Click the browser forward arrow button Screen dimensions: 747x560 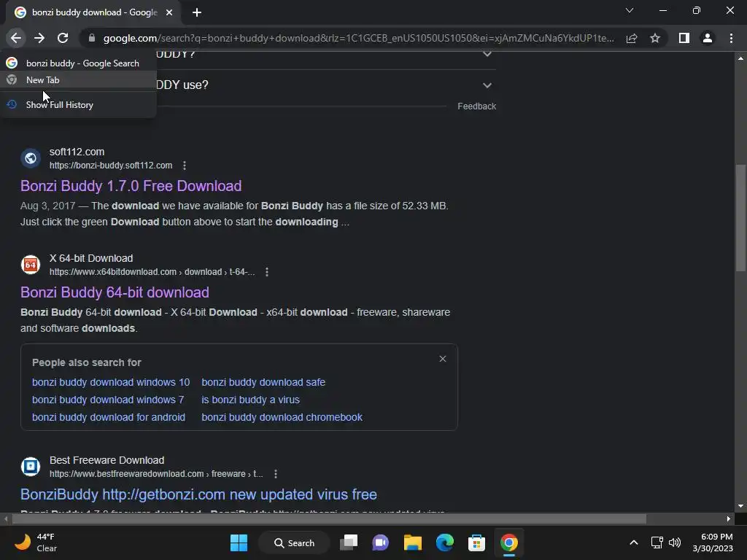coord(39,38)
